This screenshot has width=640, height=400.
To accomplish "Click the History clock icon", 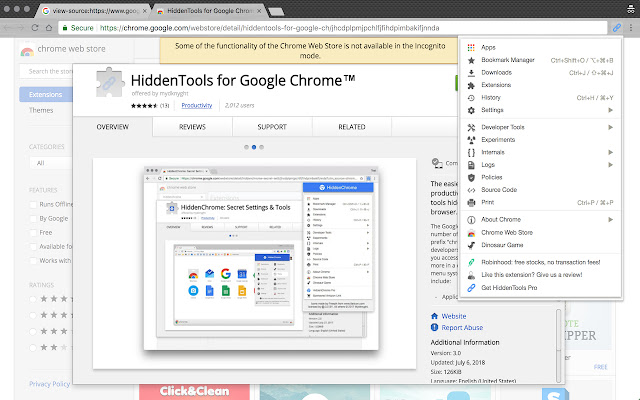I will 471,98.
